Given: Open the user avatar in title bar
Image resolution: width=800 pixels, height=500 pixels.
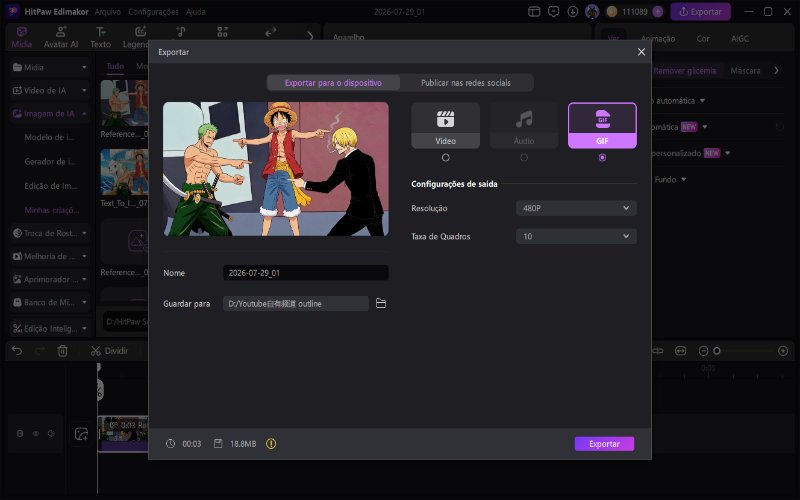Looking at the screenshot, I should (x=592, y=11).
